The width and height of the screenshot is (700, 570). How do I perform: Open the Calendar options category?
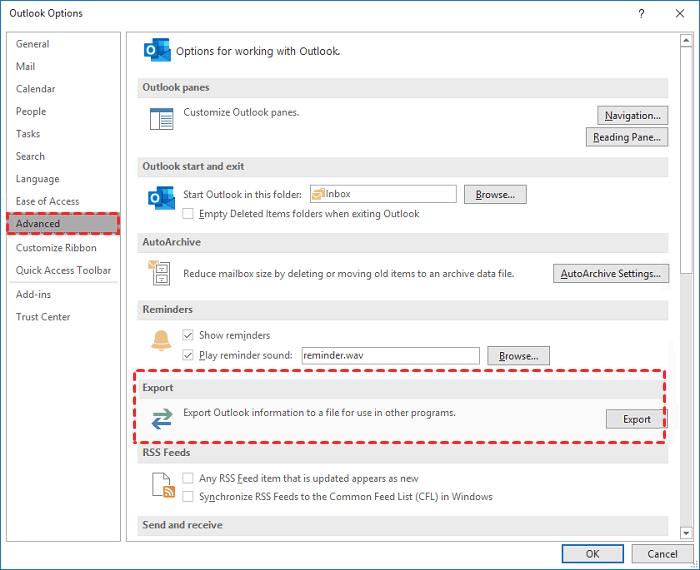coord(63,89)
